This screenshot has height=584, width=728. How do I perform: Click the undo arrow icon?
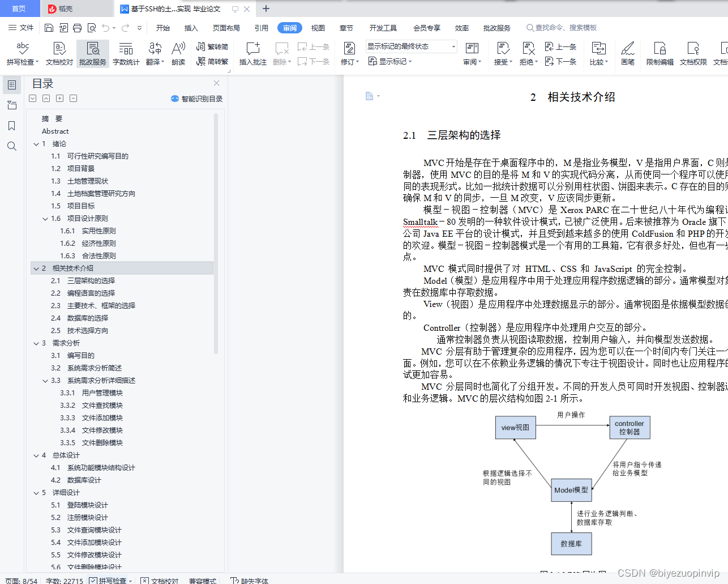click(105, 28)
